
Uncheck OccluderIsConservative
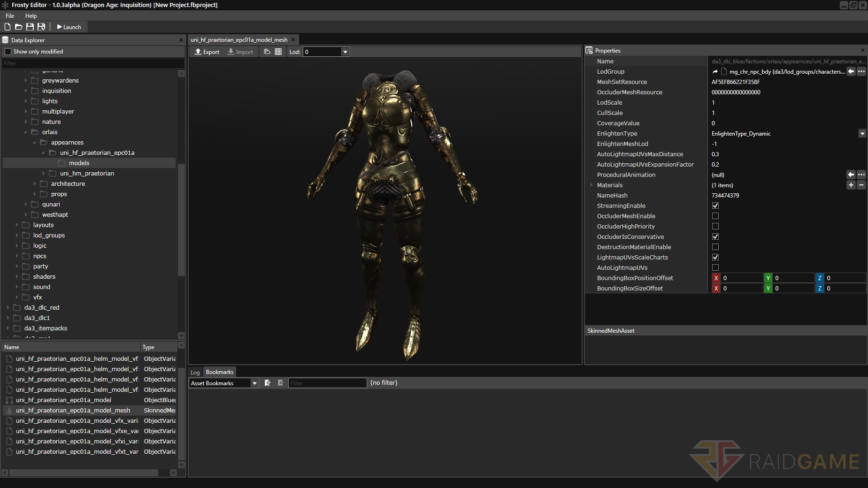tap(715, 236)
